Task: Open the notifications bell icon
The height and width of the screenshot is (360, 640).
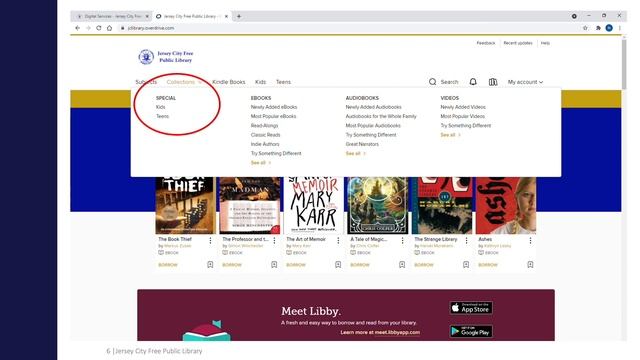Action: [473, 82]
